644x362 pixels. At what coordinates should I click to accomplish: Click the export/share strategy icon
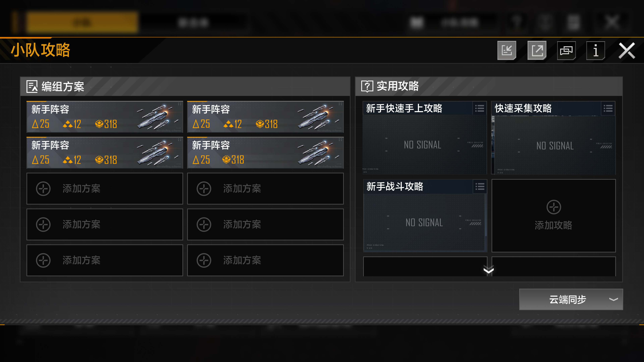point(537,50)
